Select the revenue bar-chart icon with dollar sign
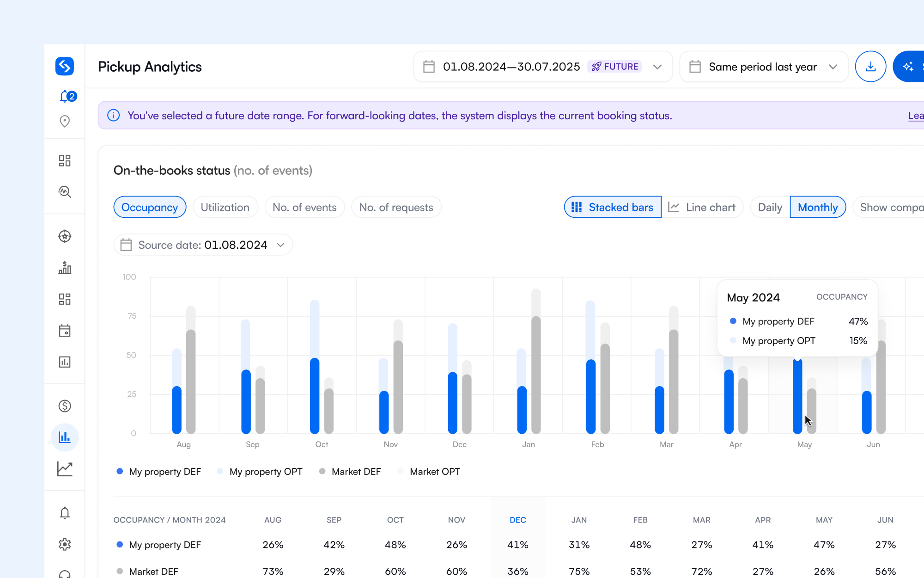Image resolution: width=924 pixels, height=578 pixels. tap(65, 268)
